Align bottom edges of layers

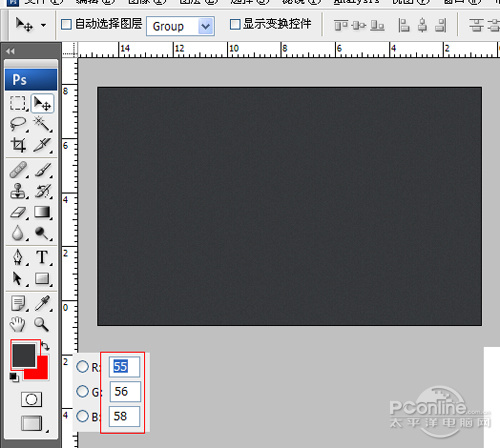tap(378, 25)
